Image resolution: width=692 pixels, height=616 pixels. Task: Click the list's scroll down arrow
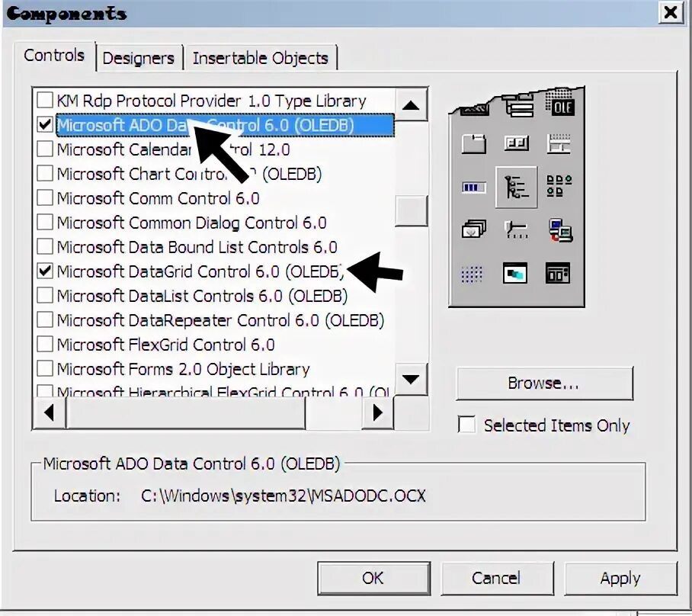pos(411,380)
